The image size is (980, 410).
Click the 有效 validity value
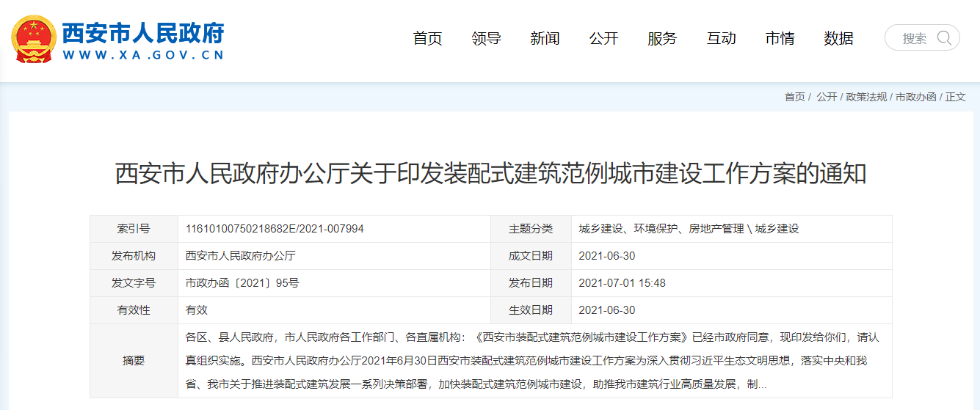pos(197,310)
